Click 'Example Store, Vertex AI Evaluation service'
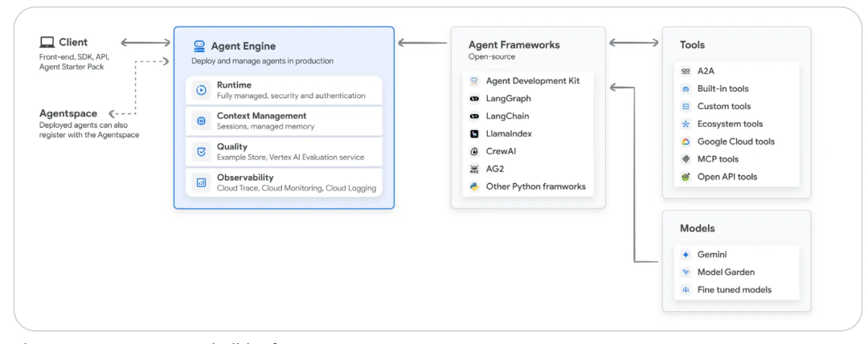The height and width of the screenshot is (344, 868). pyautogui.click(x=291, y=158)
